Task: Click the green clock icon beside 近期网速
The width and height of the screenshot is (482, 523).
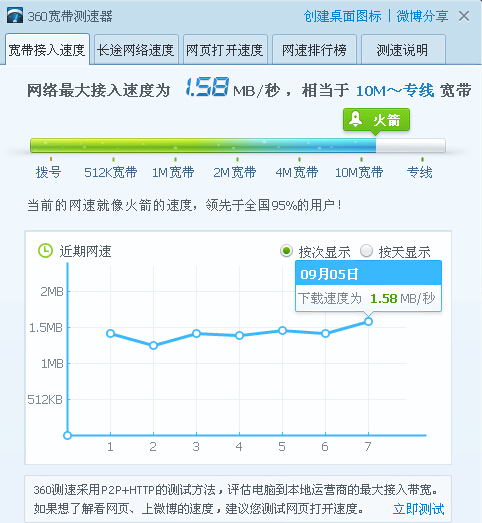Action: [45, 251]
